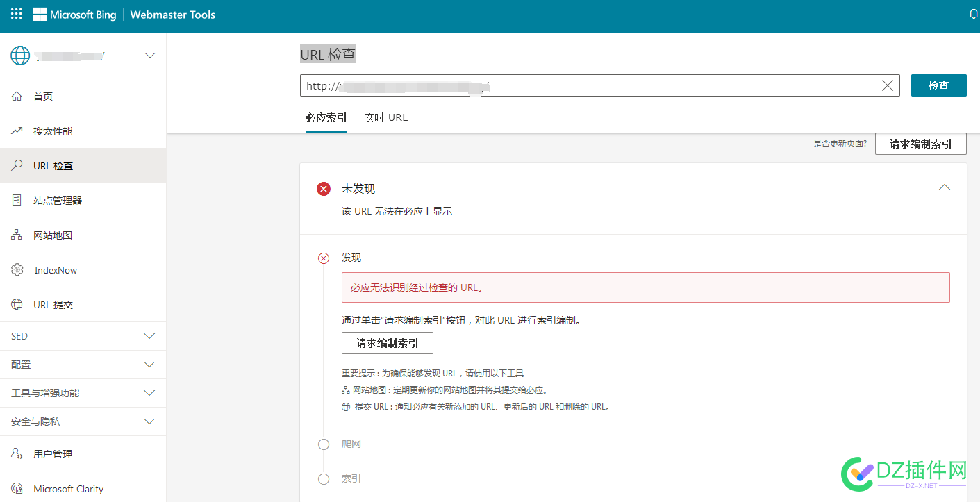Click the site globe icon
The width and height of the screenshot is (980, 502).
[x=20, y=56]
